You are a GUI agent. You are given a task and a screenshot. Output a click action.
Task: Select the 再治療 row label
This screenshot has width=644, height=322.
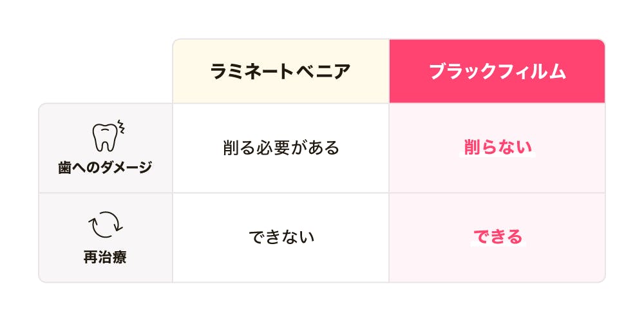tap(105, 258)
